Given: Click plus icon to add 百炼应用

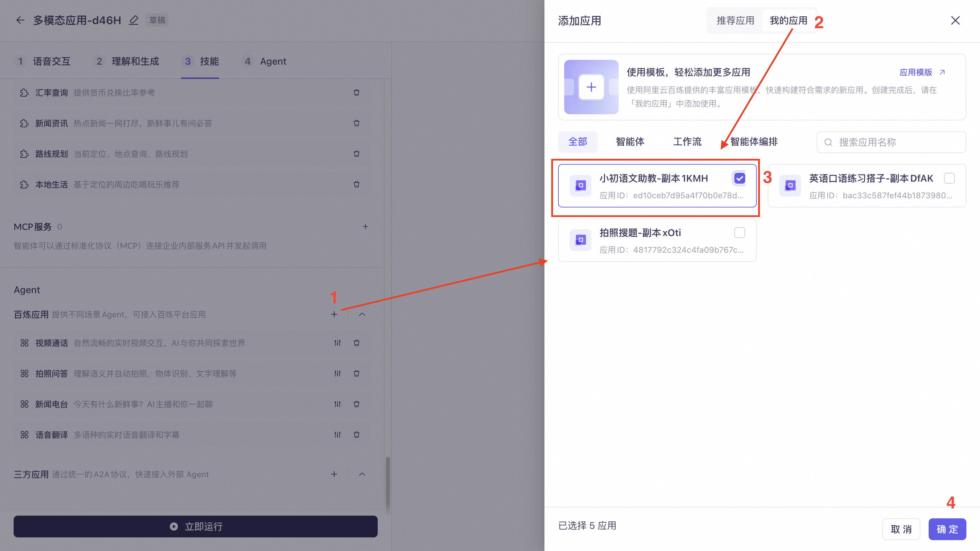Looking at the screenshot, I should pos(334,315).
